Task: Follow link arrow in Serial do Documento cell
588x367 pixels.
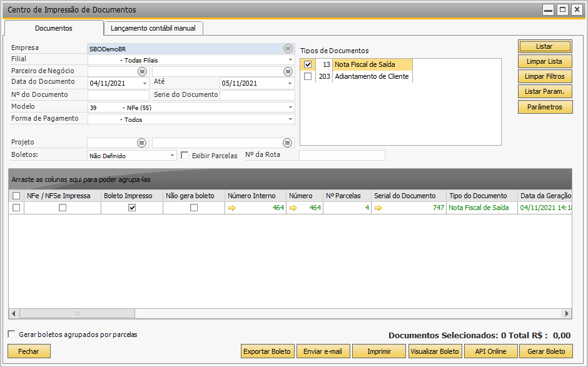Action: [378, 208]
